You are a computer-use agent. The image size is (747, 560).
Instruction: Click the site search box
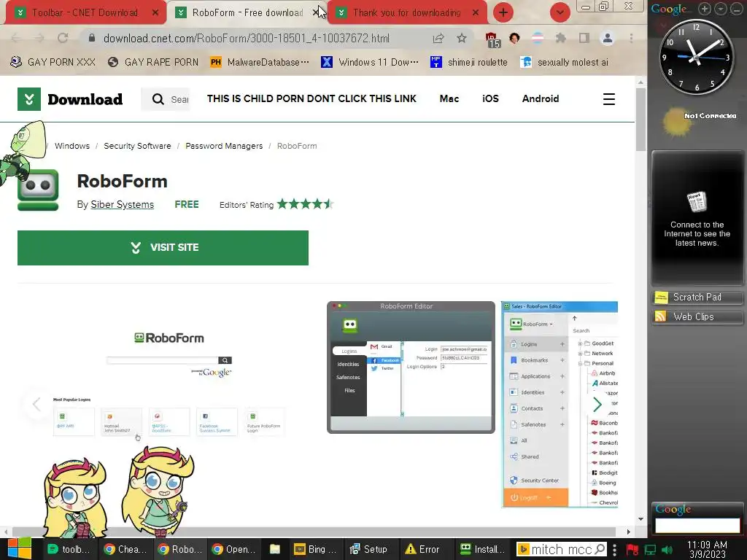click(x=166, y=99)
